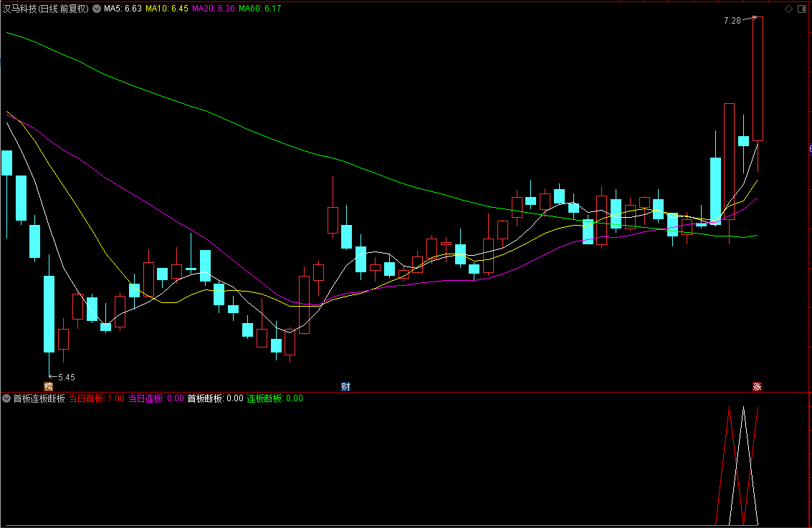The width and height of the screenshot is (812, 528).
Task: Select the 汉马科技(日线.前复权) title text
Action: pyautogui.click(x=46, y=9)
